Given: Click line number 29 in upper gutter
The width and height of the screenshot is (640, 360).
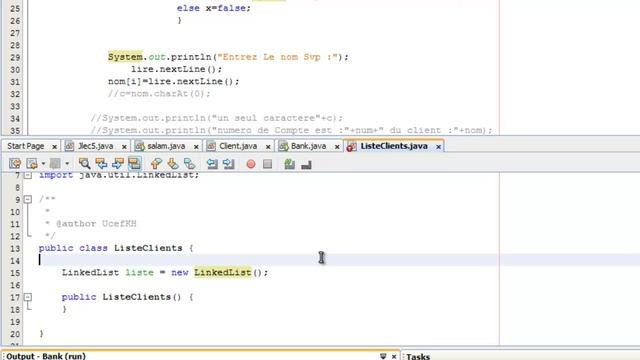Looking at the screenshot, I should click(15, 58).
